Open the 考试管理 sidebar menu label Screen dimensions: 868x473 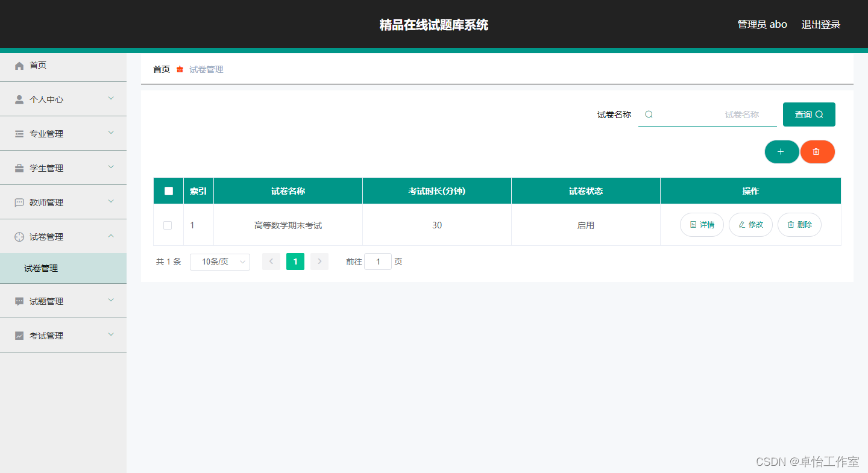point(46,336)
